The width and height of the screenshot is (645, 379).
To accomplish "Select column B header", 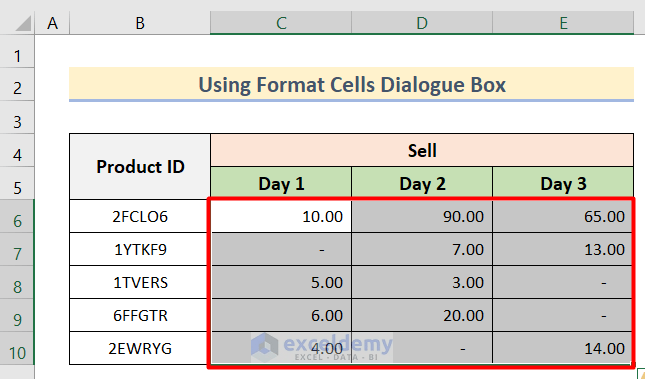I will click(140, 23).
